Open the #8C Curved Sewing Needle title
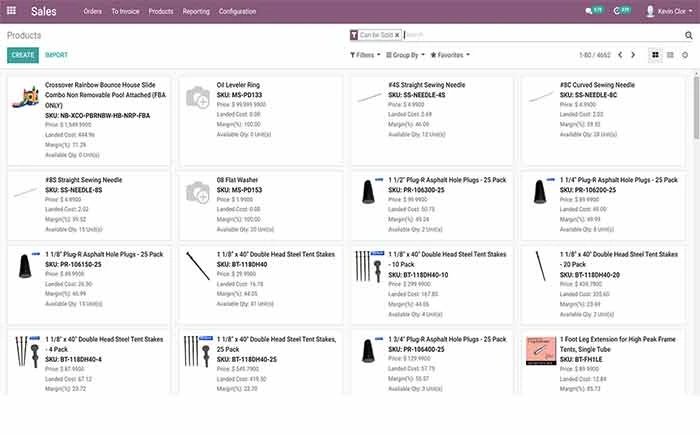 597,85
